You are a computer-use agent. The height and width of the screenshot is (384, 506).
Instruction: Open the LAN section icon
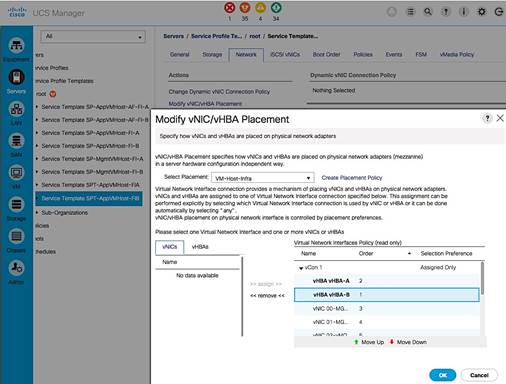[x=16, y=109]
